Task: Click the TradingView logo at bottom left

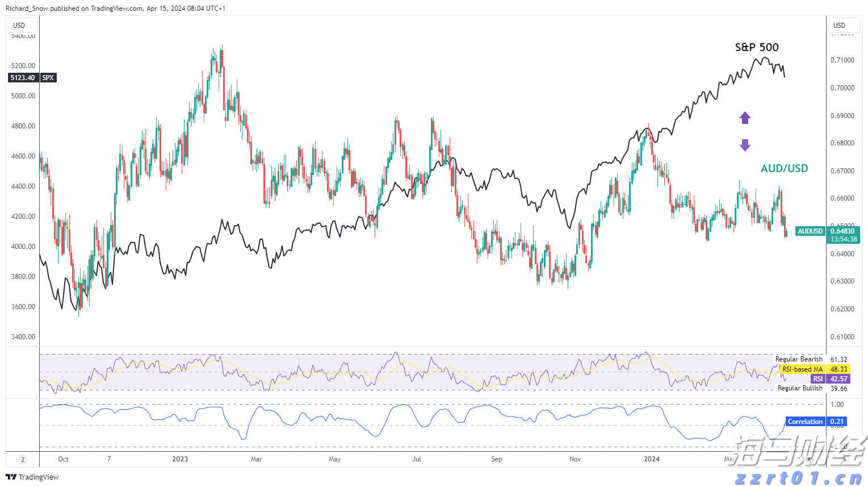Action: point(12,477)
